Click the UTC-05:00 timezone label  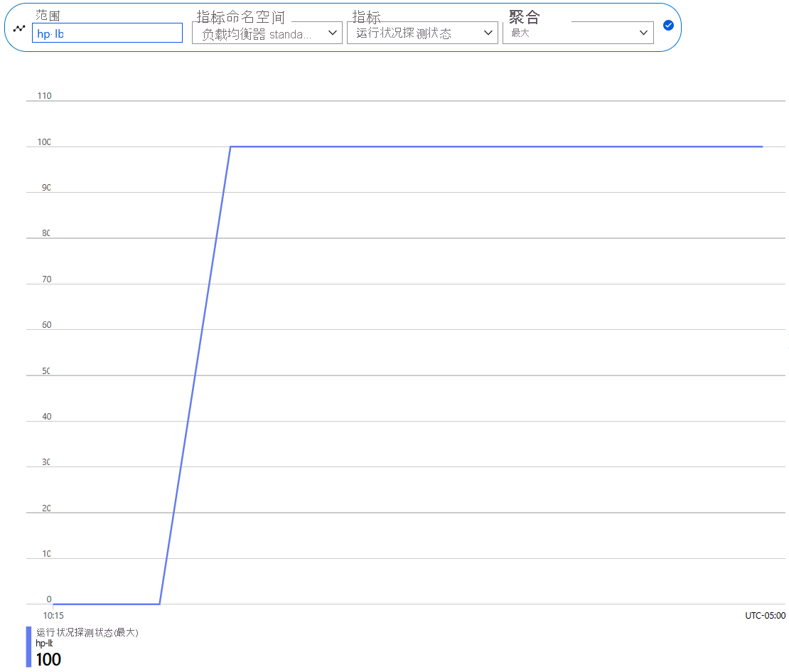point(765,615)
